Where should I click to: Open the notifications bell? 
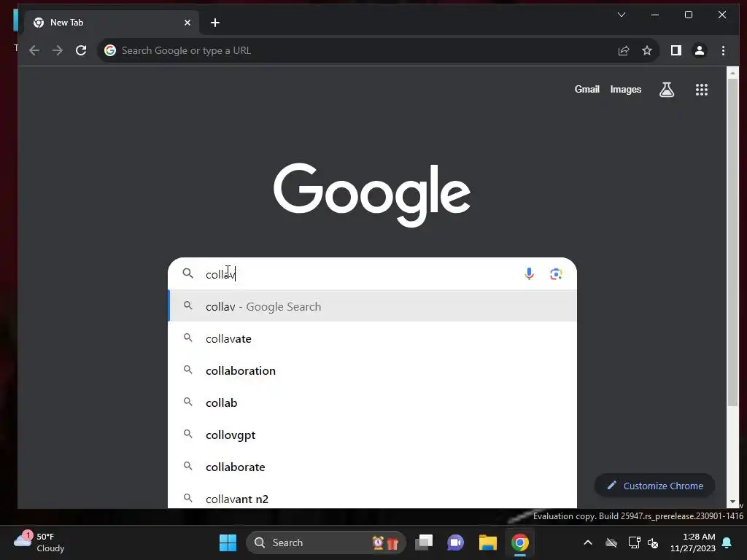pos(727,542)
